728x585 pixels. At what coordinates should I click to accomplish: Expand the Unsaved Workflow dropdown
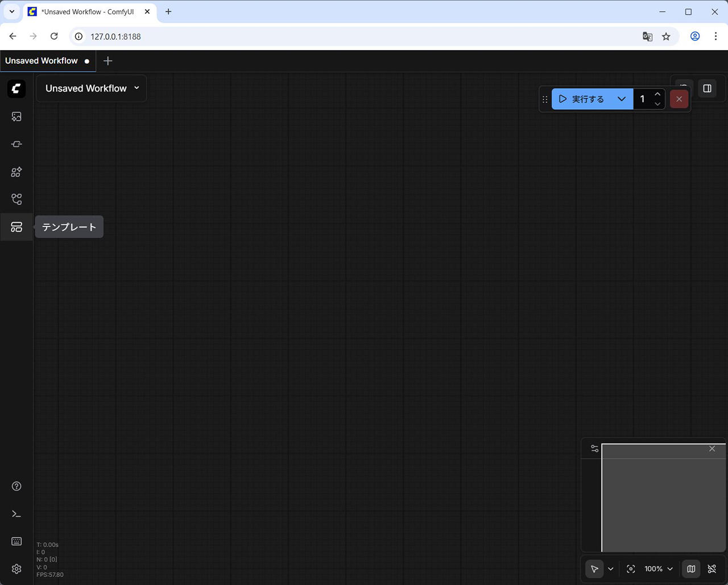(x=136, y=88)
